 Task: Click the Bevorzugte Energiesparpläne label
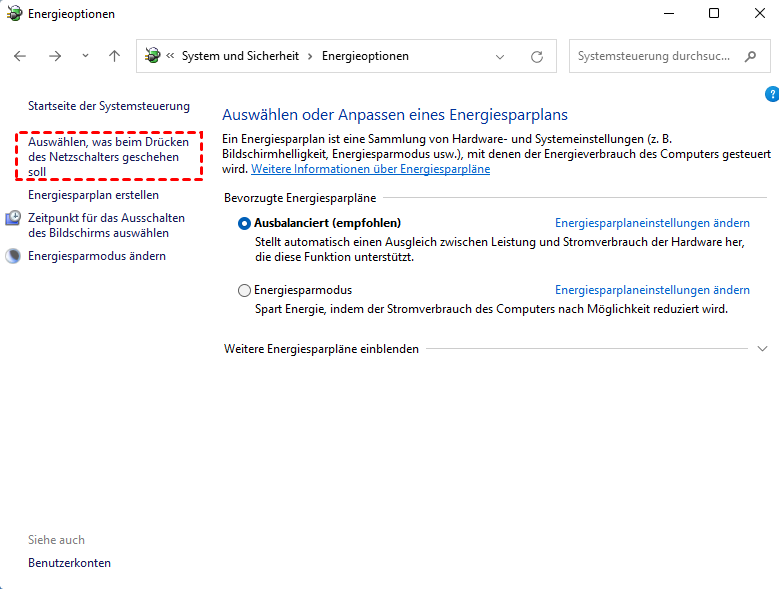[x=300, y=198]
